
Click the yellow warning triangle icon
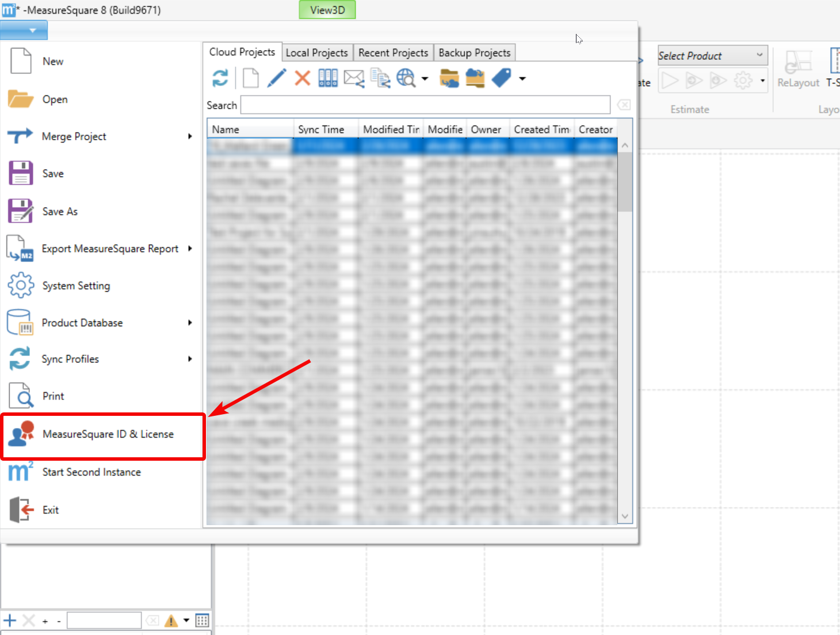171,621
